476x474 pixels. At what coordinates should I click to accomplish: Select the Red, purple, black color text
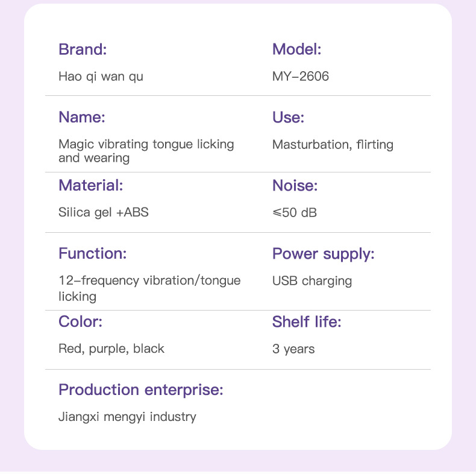pos(111,349)
